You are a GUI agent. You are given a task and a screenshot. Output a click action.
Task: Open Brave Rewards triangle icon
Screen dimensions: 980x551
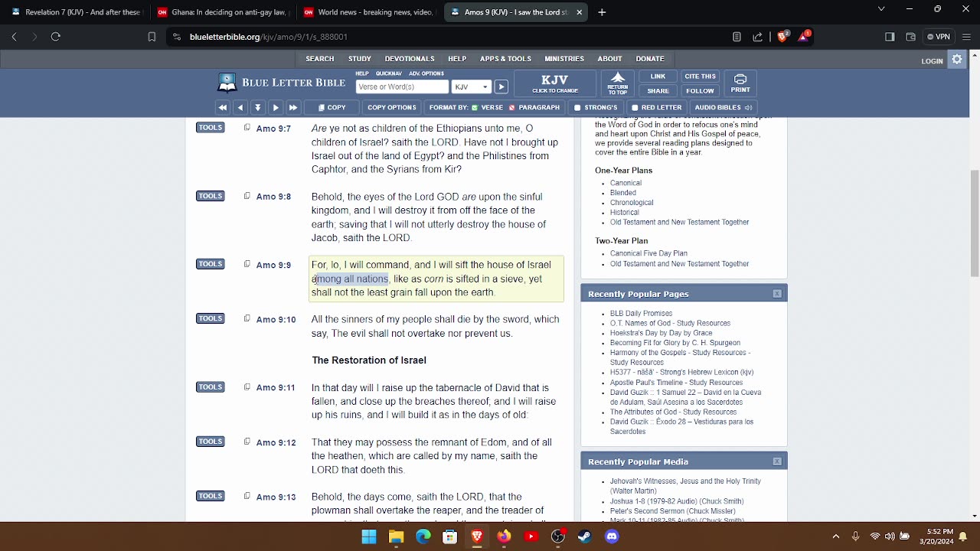click(804, 36)
